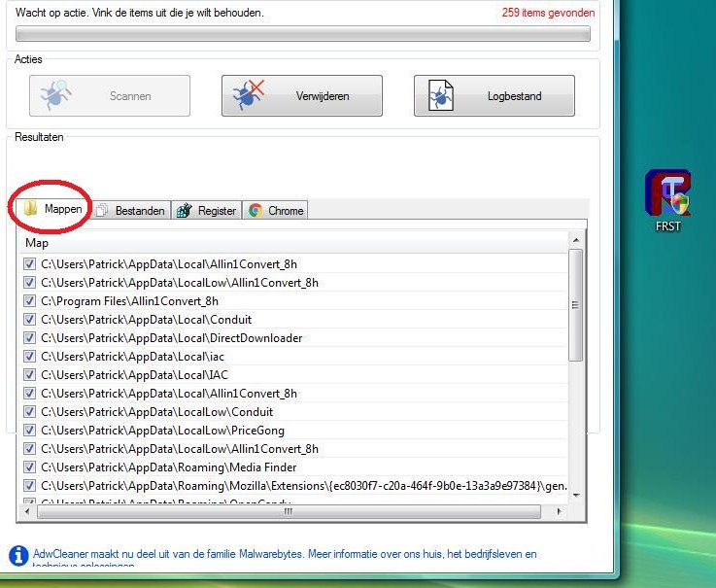Select the row ending in LocalLow\PriceGong
The width and height of the screenshot is (716, 588).
pos(292,430)
